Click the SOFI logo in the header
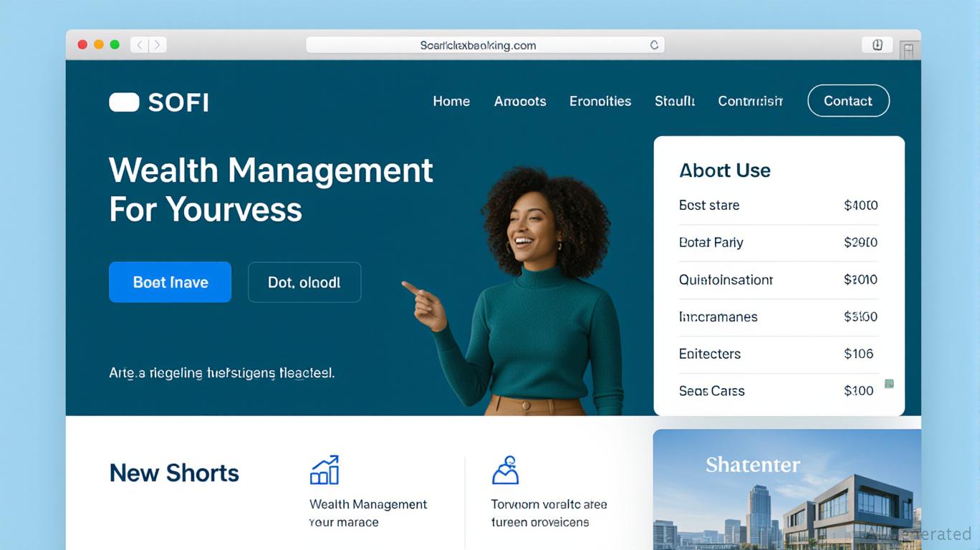980x550 pixels. point(159,102)
